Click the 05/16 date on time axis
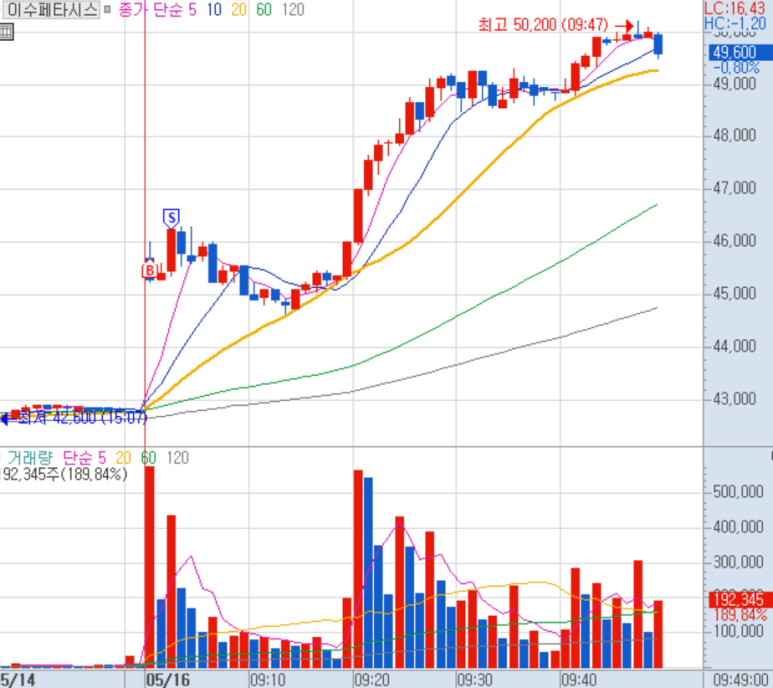Screen dimensions: 773x688 pyautogui.click(x=168, y=680)
